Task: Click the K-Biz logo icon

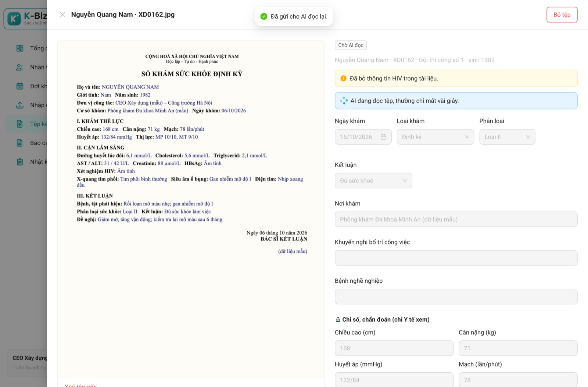Action: point(14,19)
